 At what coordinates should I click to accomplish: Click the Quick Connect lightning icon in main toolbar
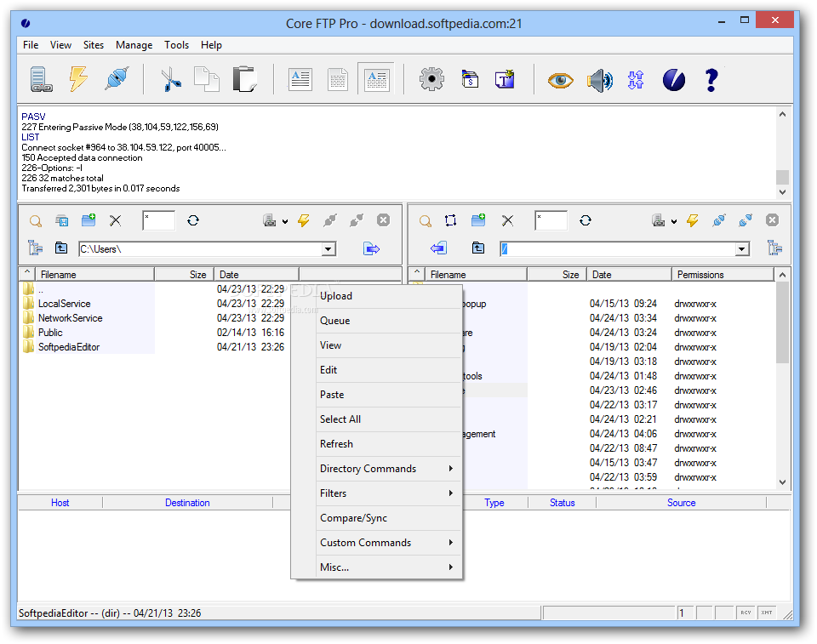[x=78, y=79]
